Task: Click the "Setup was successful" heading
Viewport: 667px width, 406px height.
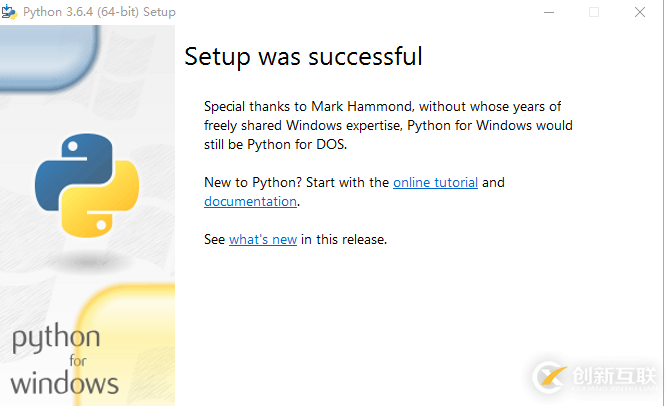Action: click(303, 57)
